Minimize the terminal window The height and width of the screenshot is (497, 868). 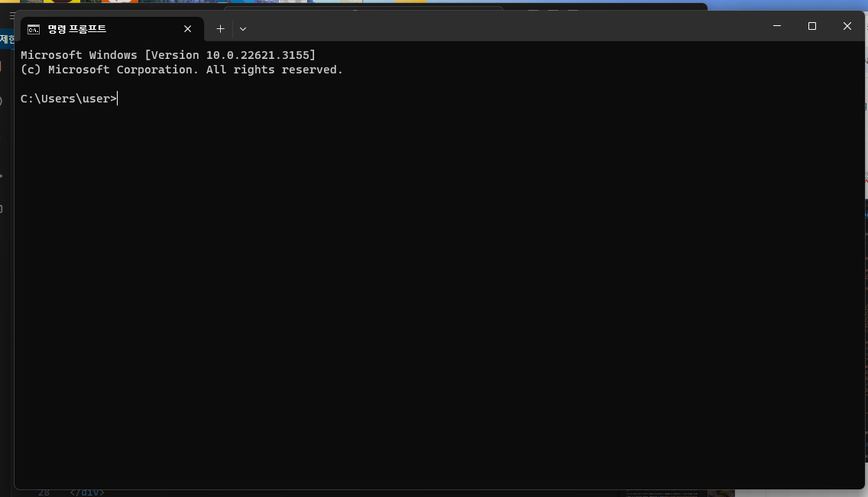777,26
